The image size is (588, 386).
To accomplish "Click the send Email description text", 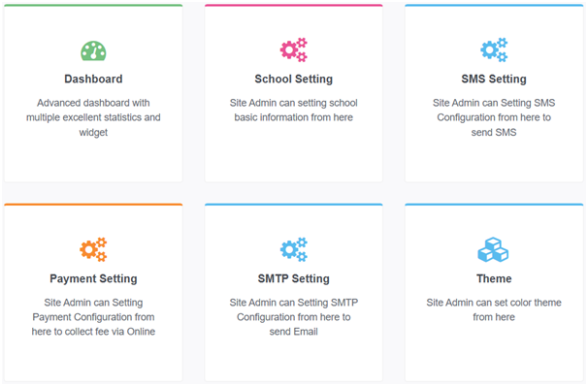I will (x=294, y=317).
